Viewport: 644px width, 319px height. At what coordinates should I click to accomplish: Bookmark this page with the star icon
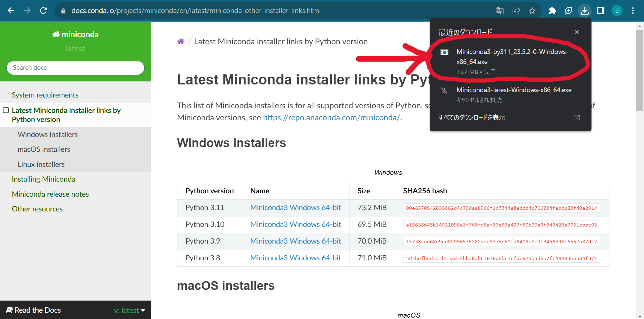[x=532, y=10]
